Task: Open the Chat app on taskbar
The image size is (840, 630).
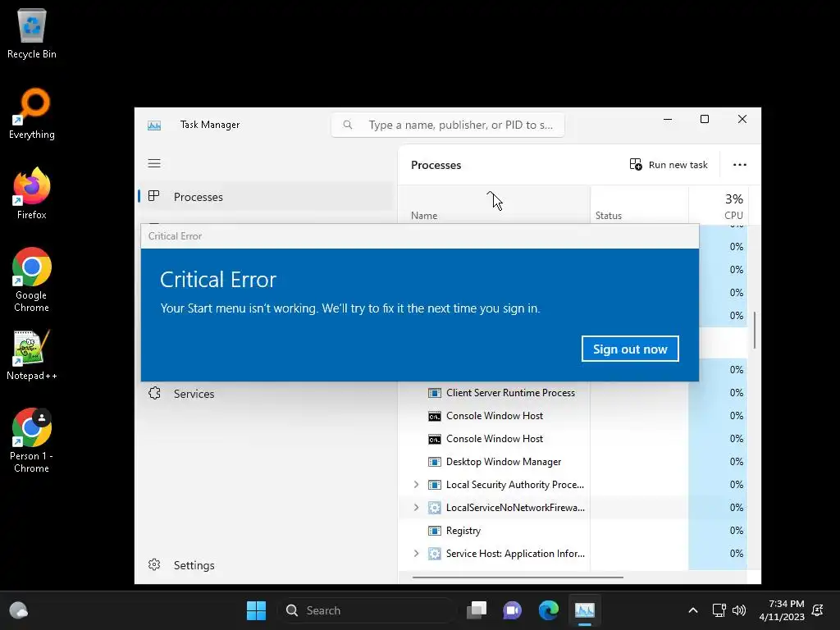Action: tap(512, 610)
